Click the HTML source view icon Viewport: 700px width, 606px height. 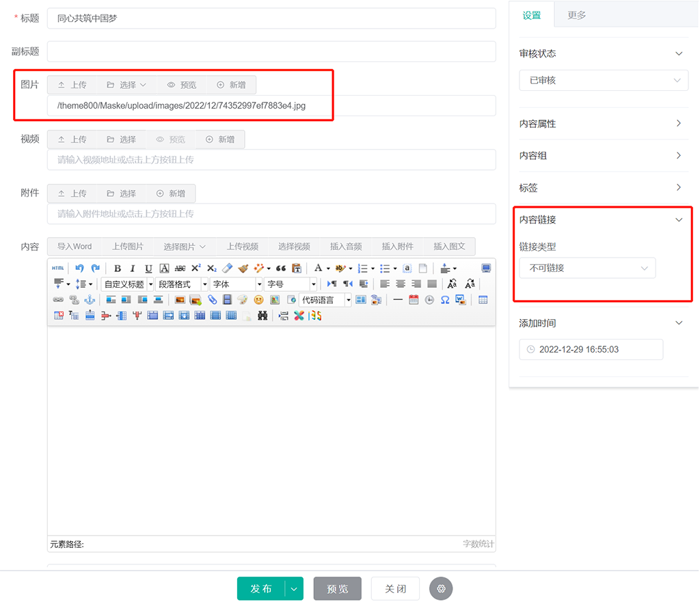coord(57,268)
